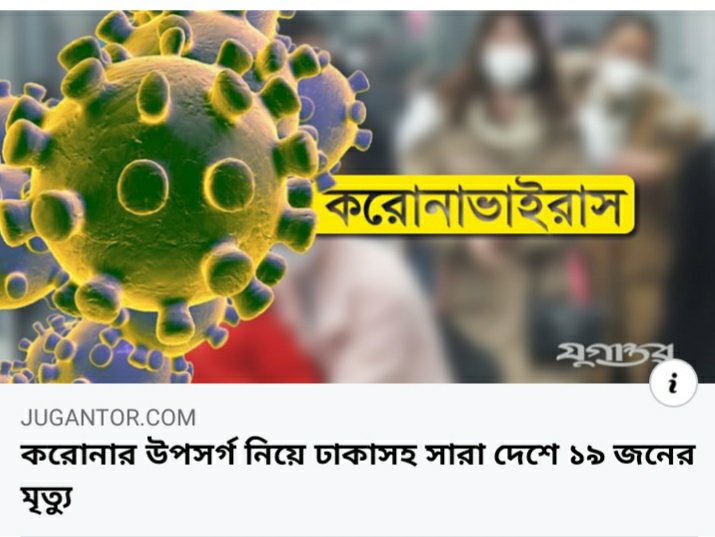The height and width of the screenshot is (537, 715).
Task: Click the word মৃত্যু in the headline
Action: click(47, 499)
